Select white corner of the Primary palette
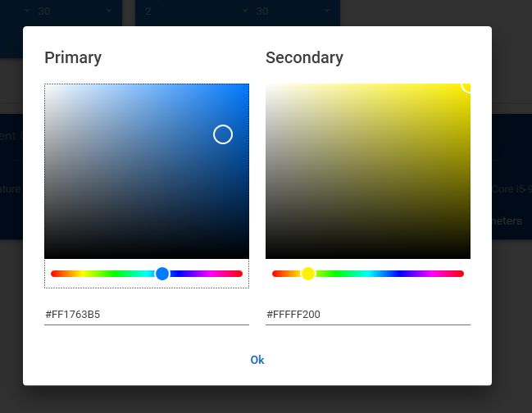The image size is (532, 413). pos(47,86)
